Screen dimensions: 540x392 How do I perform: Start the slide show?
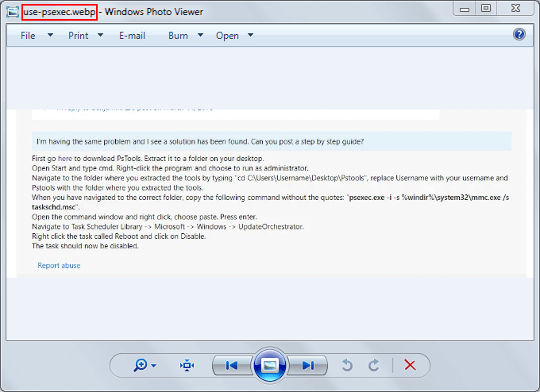270,365
